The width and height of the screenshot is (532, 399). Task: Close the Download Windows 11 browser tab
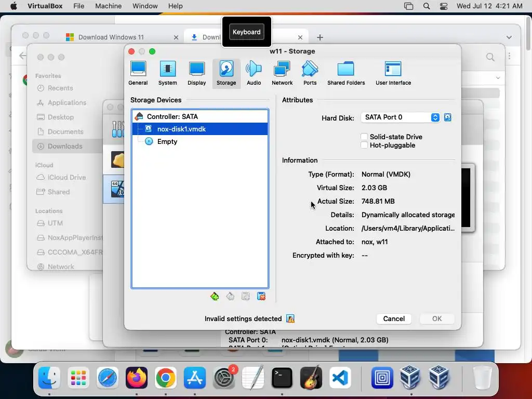(x=176, y=37)
